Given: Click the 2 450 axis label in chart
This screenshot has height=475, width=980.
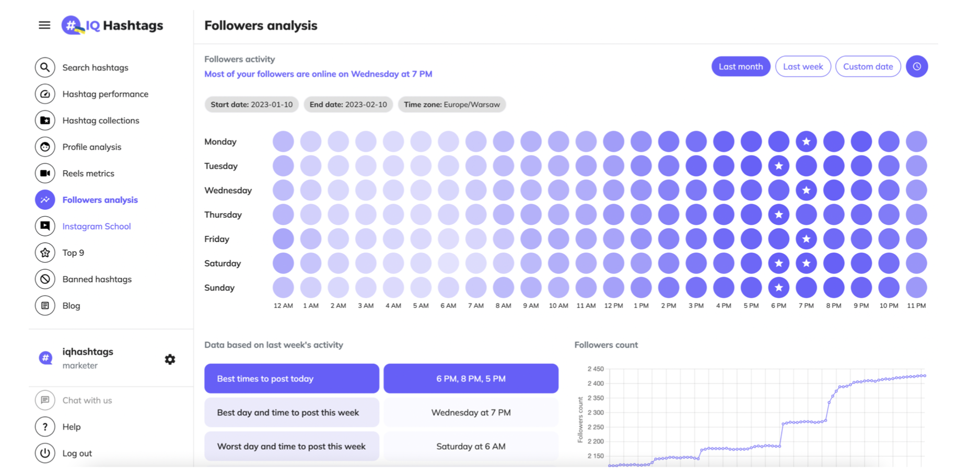Looking at the screenshot, I should (x=596, y=369).
